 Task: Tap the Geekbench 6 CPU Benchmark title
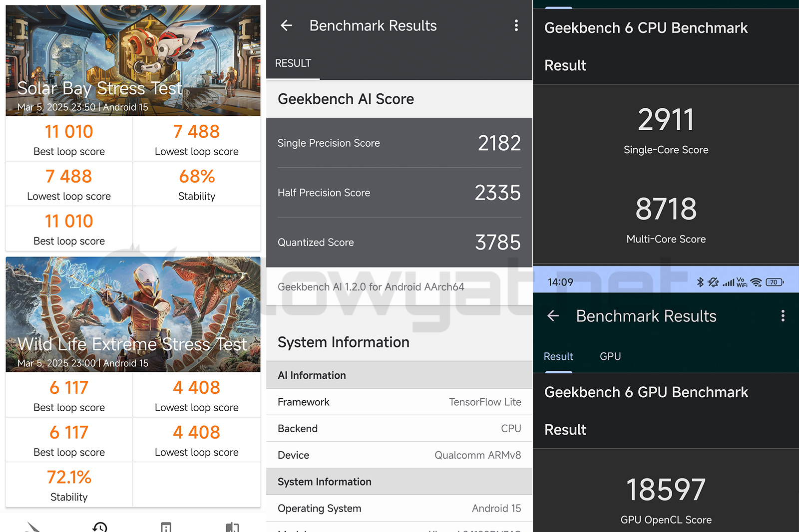pyautogui.click(x=646, y=28)
